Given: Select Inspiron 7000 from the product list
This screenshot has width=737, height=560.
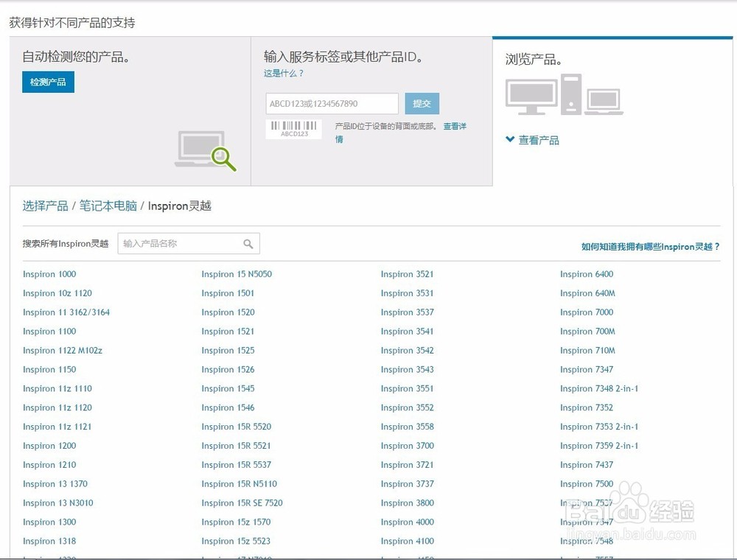Looking at the screenshot, I should tap(585, 312).
